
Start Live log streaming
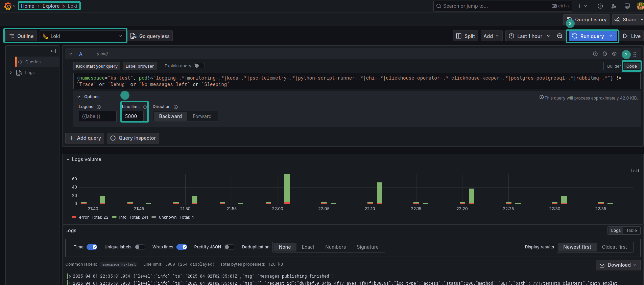631,36
